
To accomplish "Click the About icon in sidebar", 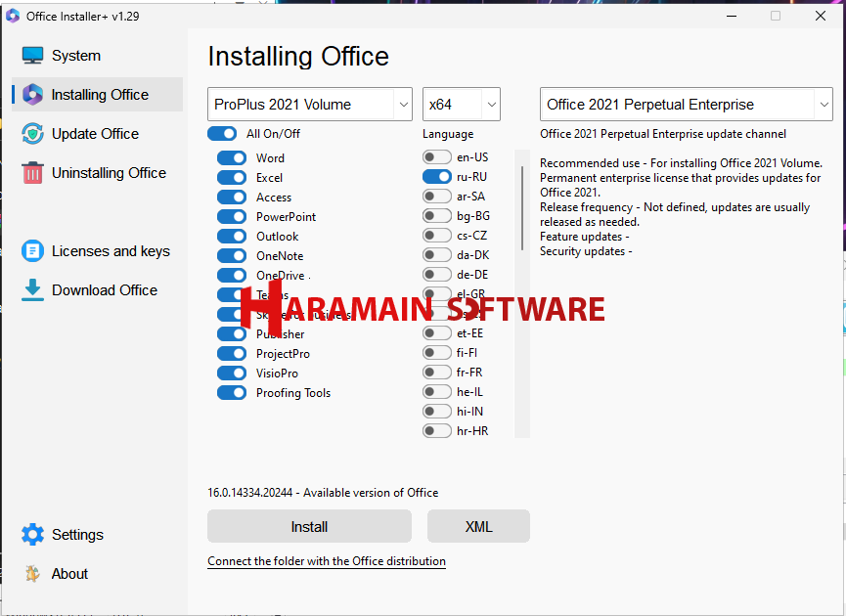I will [33, 574].
